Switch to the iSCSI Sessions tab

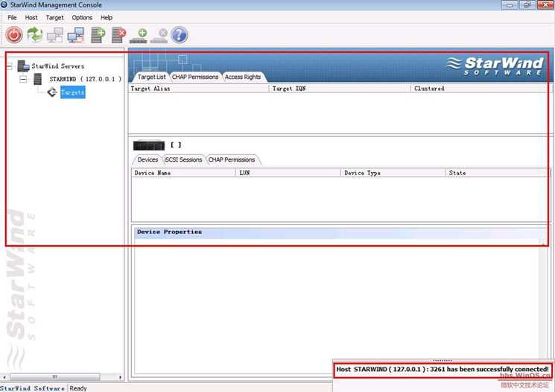[183, 159]
